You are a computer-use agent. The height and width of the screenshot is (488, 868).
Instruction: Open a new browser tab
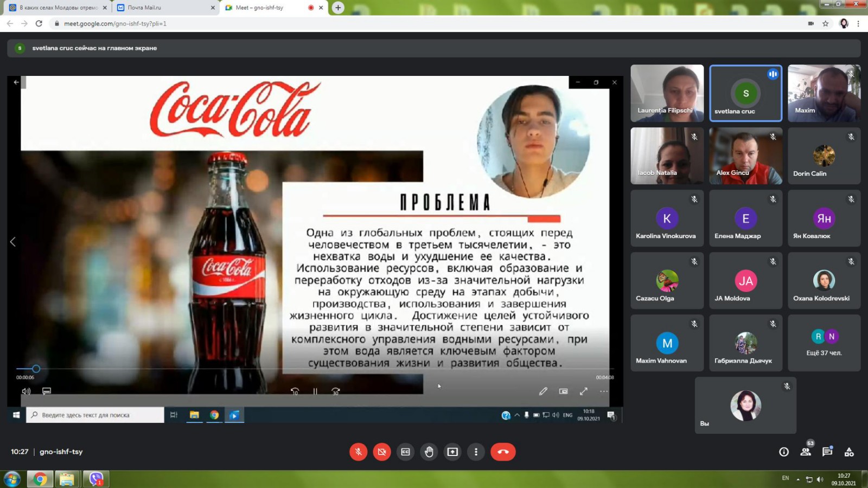click(338, 8)
